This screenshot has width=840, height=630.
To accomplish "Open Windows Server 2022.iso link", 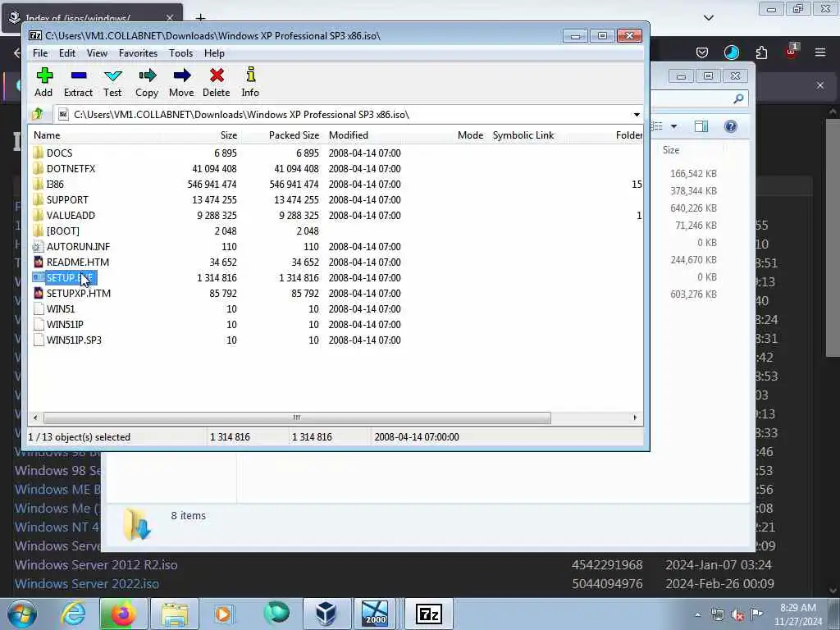I will [x=87, y=583].
